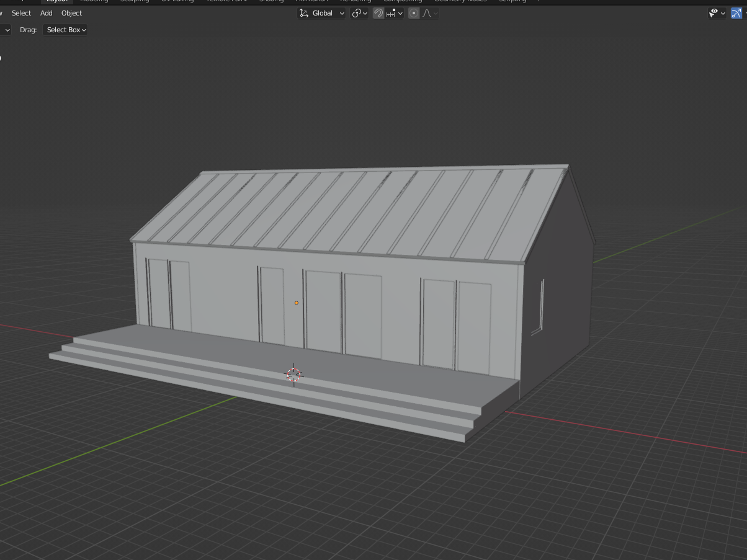Enable proportional editing circle icon
747x560 pixels.
click(x=414, y=13)
